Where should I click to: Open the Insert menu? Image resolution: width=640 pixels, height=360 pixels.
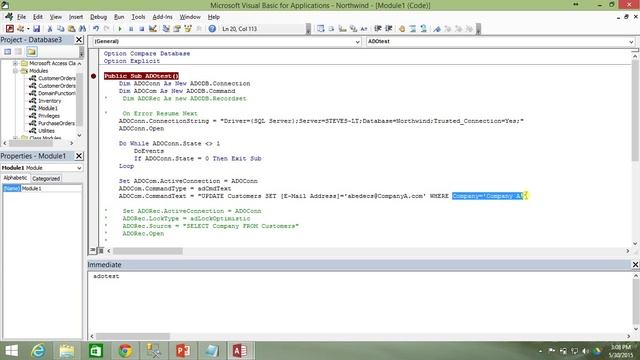[x=76, y=17]
